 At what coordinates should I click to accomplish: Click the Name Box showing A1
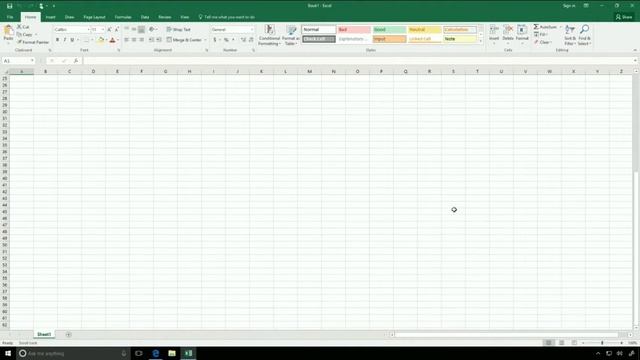point(18,61)
